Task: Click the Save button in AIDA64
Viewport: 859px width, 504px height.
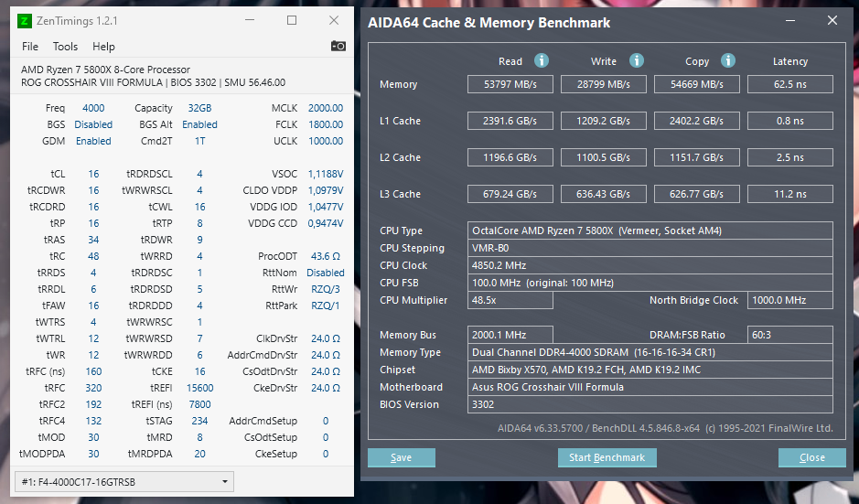Action: (x=401, y=457)
